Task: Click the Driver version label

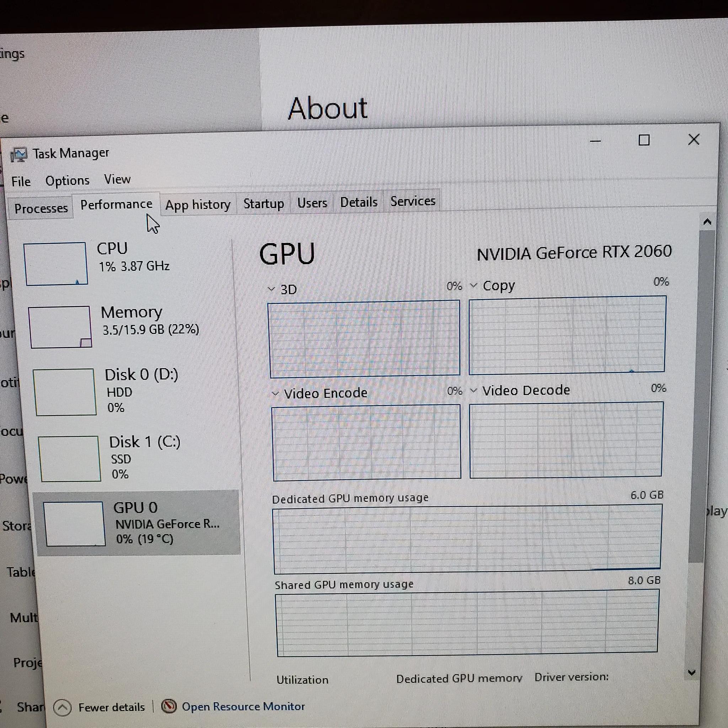Action: 572,677
